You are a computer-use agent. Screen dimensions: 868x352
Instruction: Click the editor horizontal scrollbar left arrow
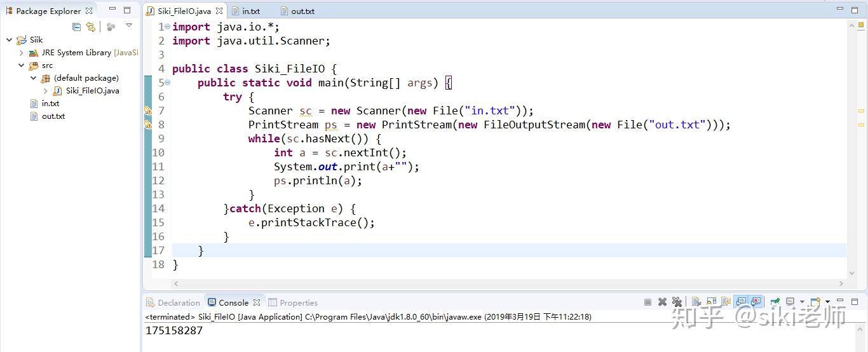tap(176, 283)
